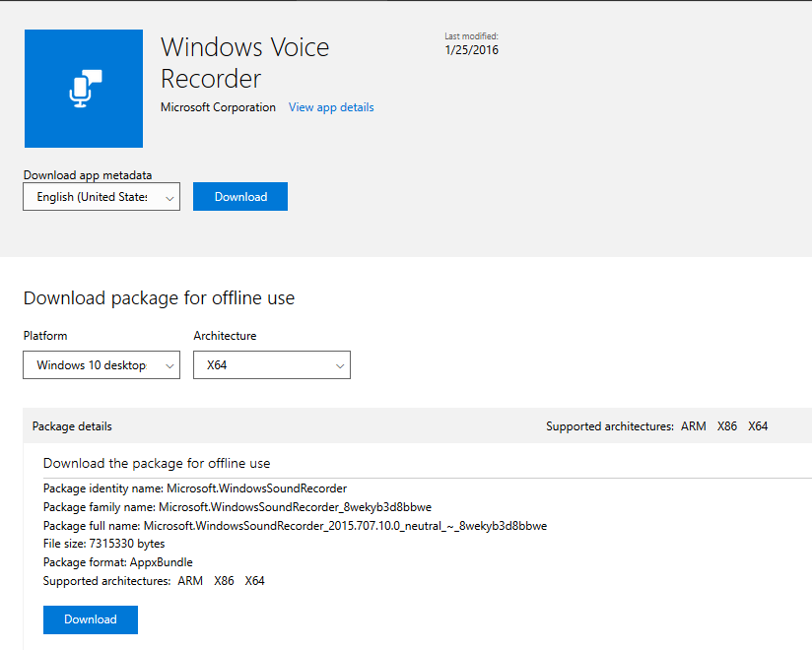This screenshot has height=650, width=812.
Task: Click the Windows Voice Recorder title text
Action: coord(244,63)
